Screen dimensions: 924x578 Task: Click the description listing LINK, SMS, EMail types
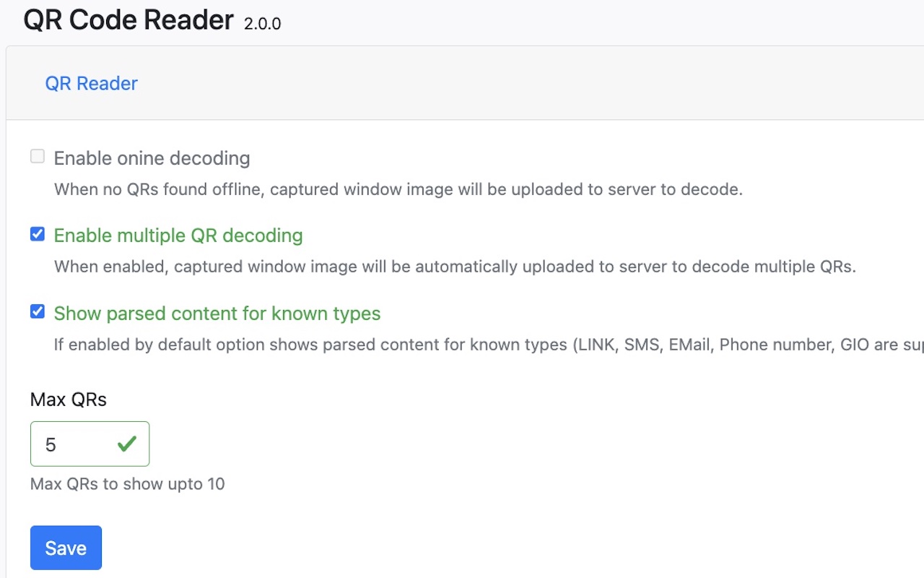pos(489,345)
